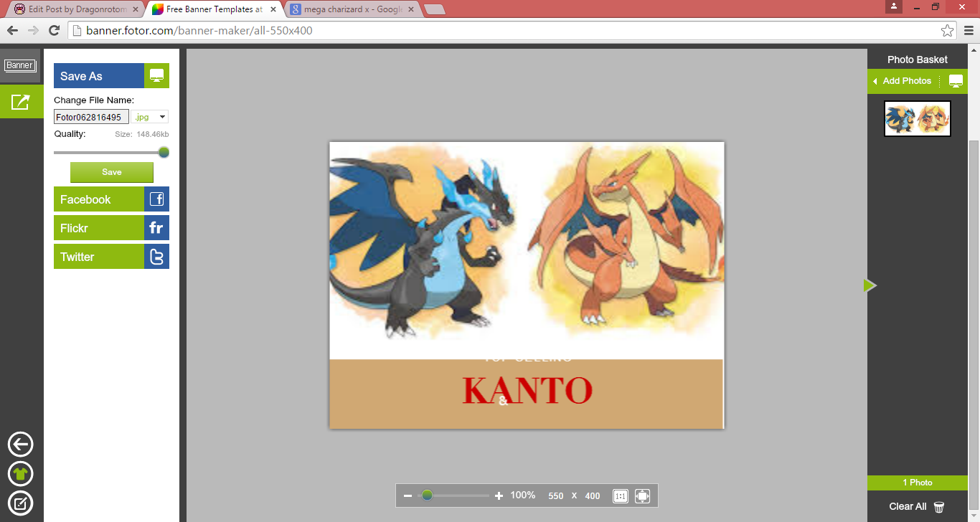Click the Clear All trash can icon

[x=939, y=506]
